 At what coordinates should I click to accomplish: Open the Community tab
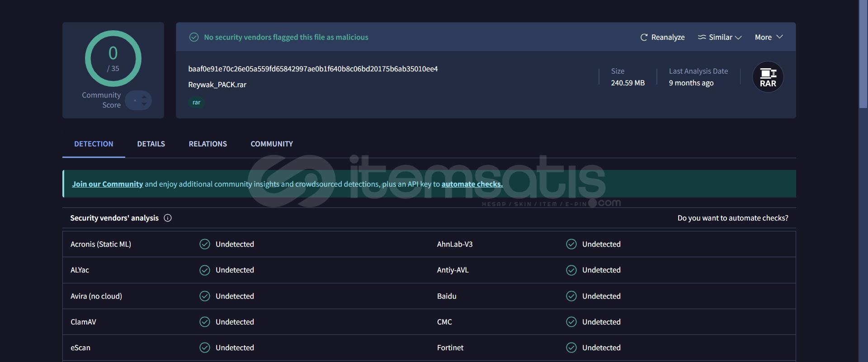click(x=272, y=144)
